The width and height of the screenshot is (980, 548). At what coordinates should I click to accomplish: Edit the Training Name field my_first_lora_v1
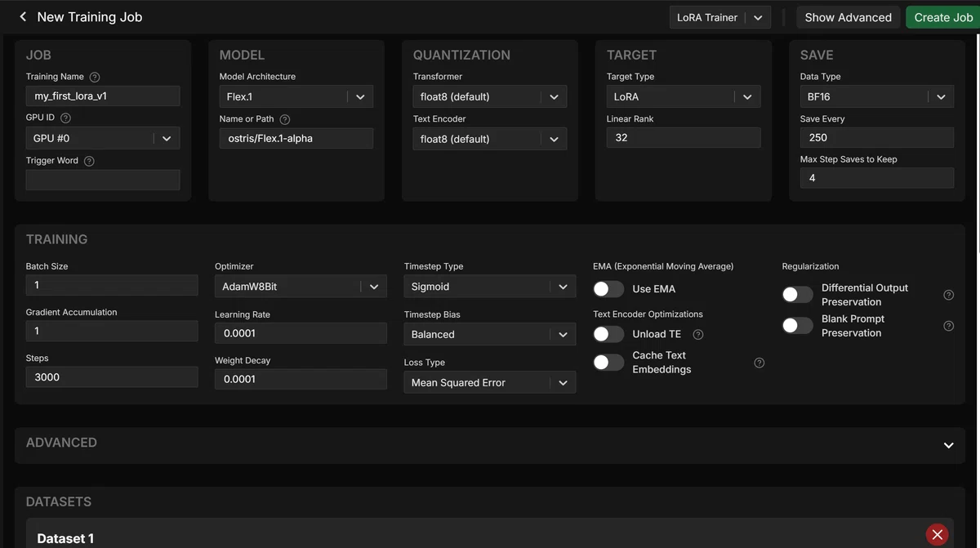103,96
